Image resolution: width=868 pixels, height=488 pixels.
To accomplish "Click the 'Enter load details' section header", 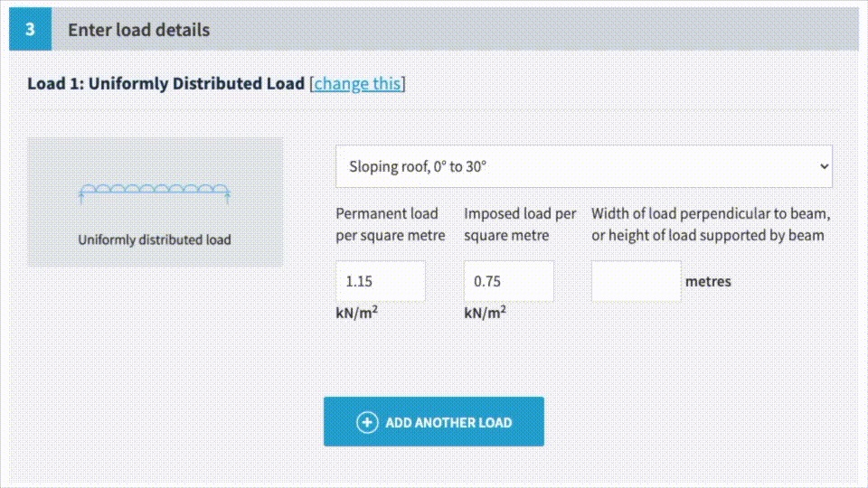I will 138,30.
